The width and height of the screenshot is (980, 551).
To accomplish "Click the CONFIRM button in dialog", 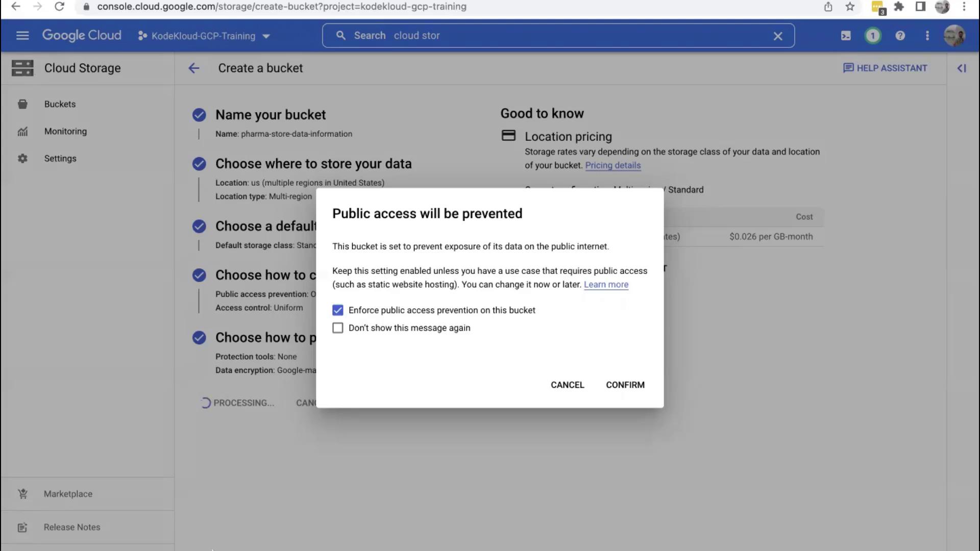I will [625, 385].
